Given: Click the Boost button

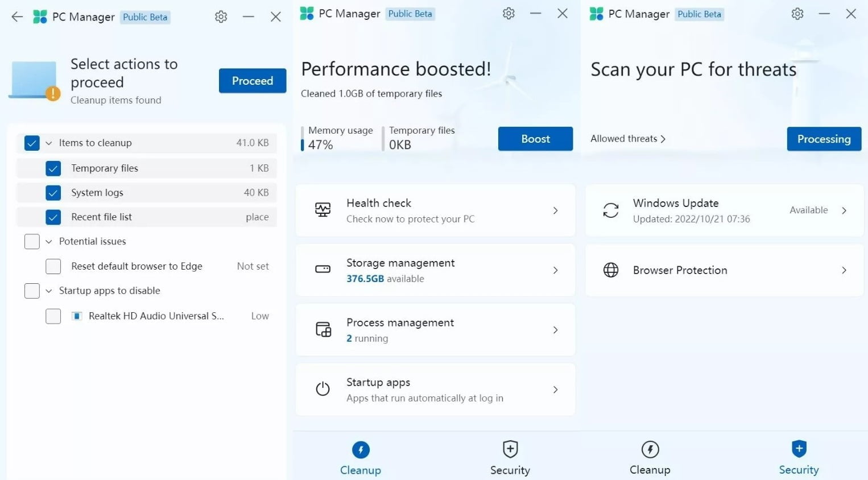Looking at the screenshot, I should click(x=535, y=139).
